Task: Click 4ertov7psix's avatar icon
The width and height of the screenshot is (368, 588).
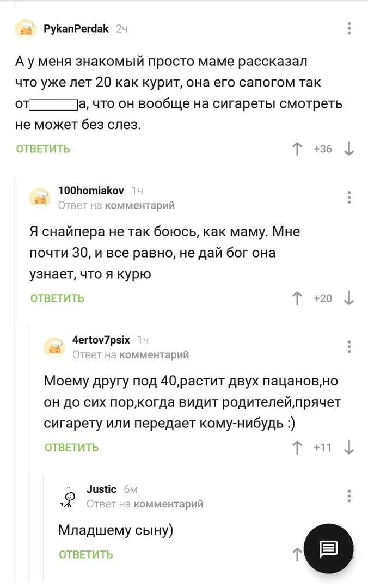Action: 55,347
